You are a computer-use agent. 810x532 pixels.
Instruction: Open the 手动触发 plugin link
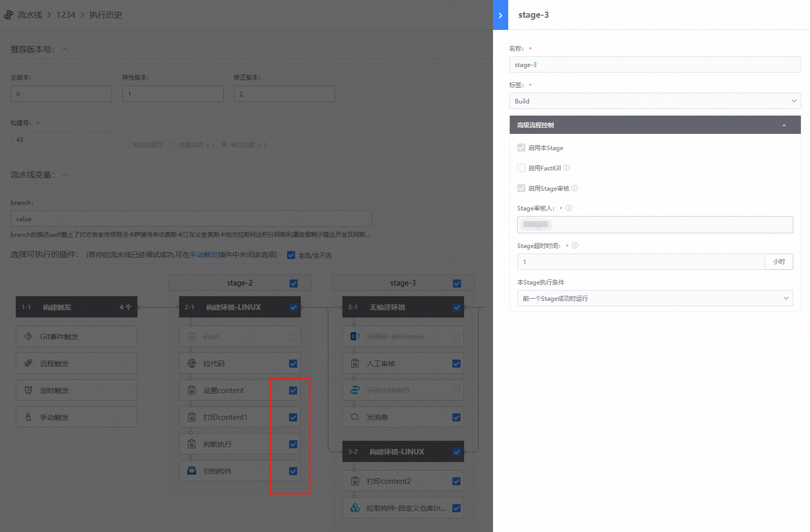pyautogui.click(x=204, y=255)
